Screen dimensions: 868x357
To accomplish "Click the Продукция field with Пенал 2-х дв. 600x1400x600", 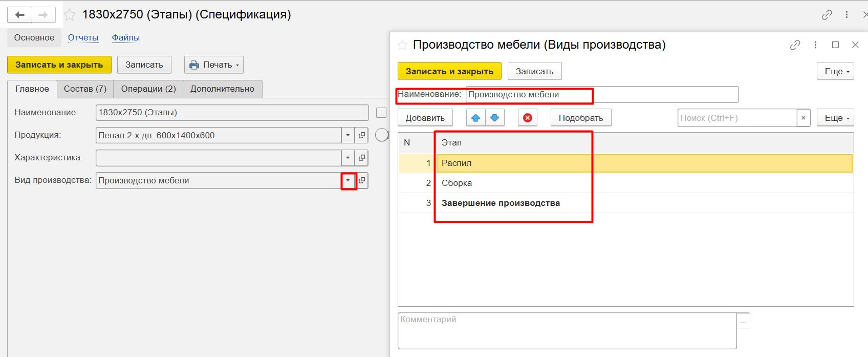I will [x=219, y=135].
